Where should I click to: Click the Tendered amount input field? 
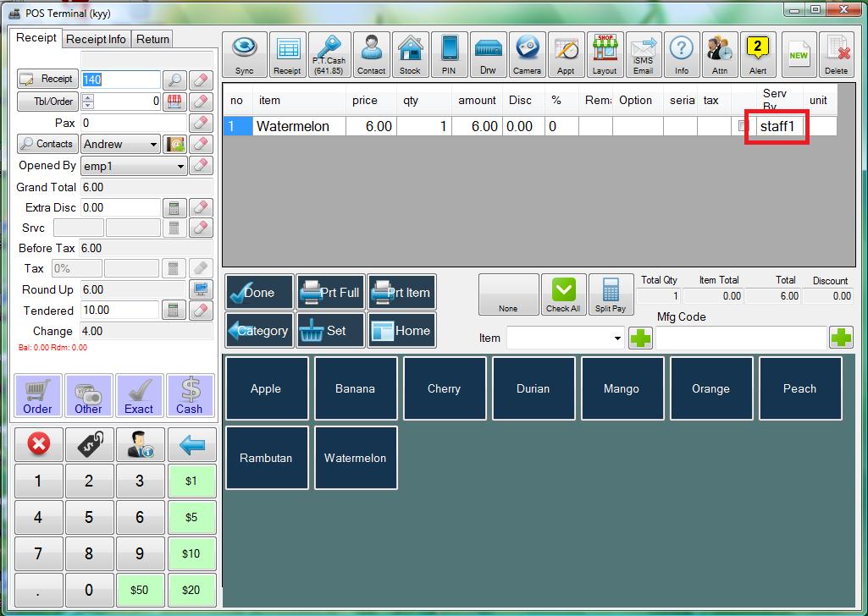119,311
